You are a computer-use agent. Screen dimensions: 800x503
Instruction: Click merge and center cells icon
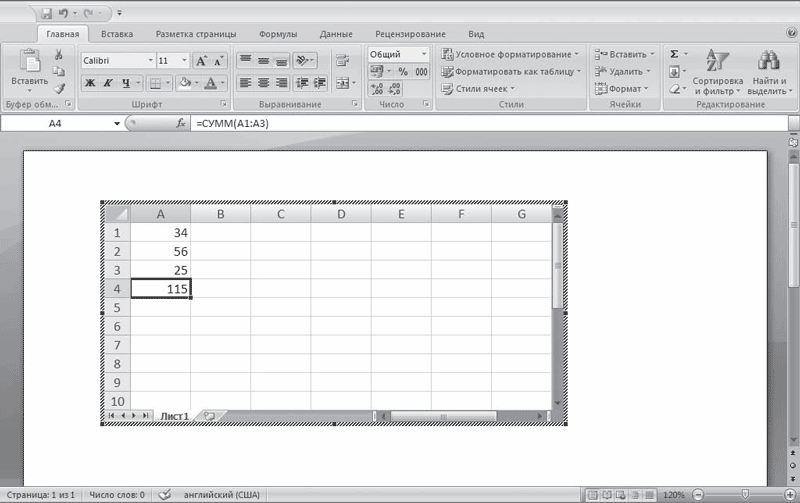coord(342,83)
